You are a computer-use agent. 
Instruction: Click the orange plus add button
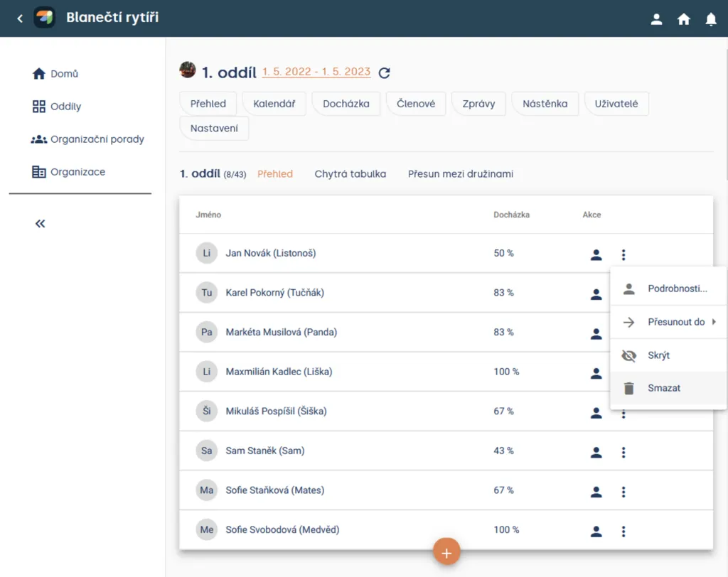pos(446,552)
